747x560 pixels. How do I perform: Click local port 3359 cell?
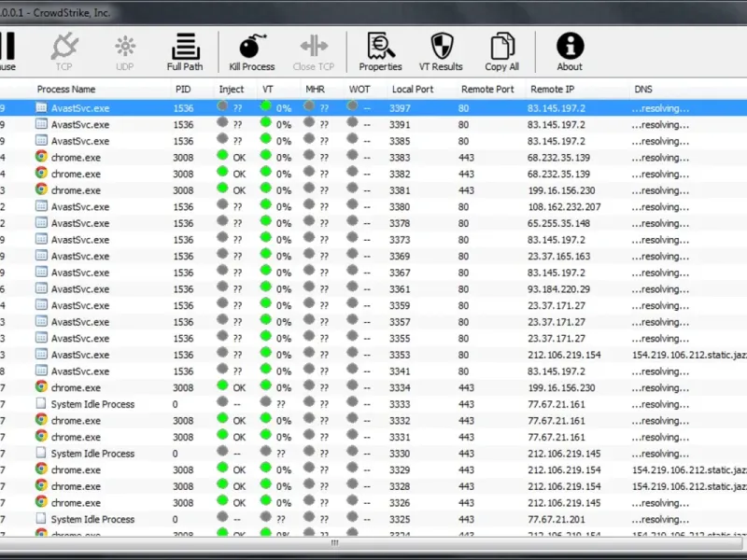tap(400, 305)
